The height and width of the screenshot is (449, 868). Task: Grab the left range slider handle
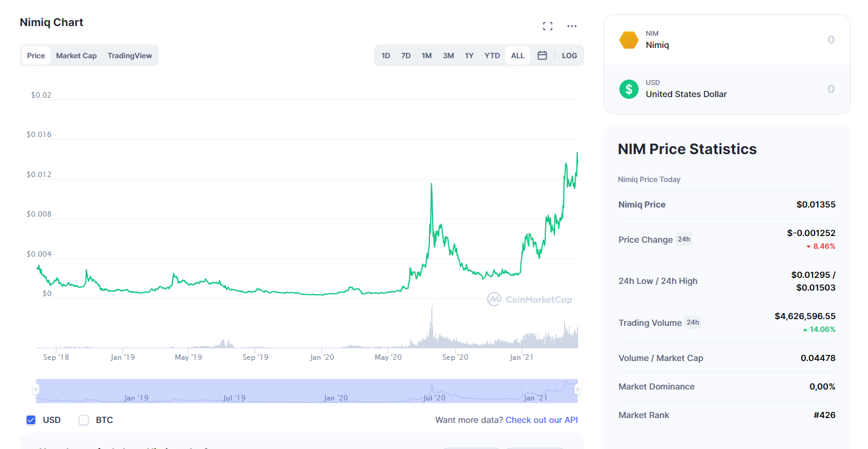pos(36,390)
